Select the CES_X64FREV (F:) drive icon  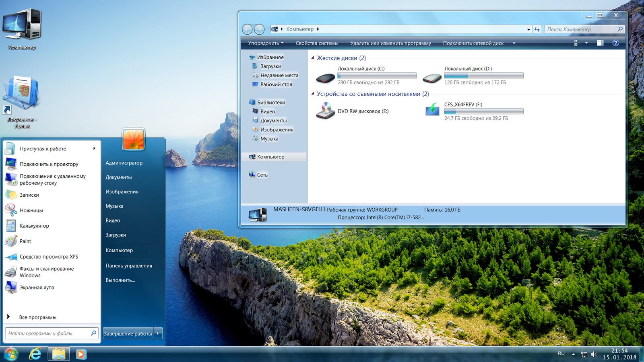(432, 109)
